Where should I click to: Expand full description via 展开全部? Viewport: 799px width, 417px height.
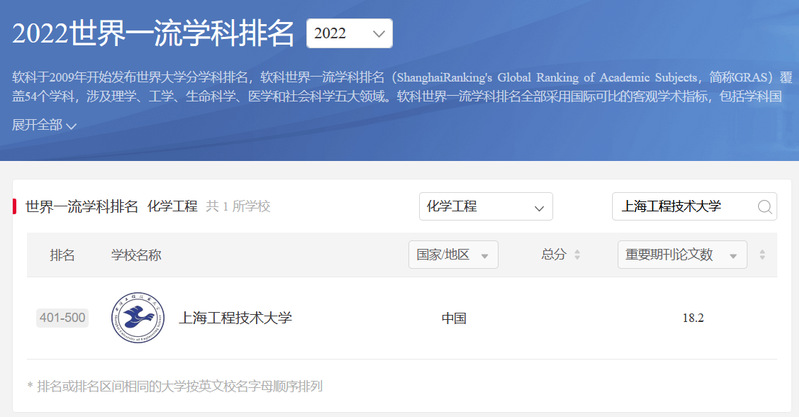tap(38, 125)
